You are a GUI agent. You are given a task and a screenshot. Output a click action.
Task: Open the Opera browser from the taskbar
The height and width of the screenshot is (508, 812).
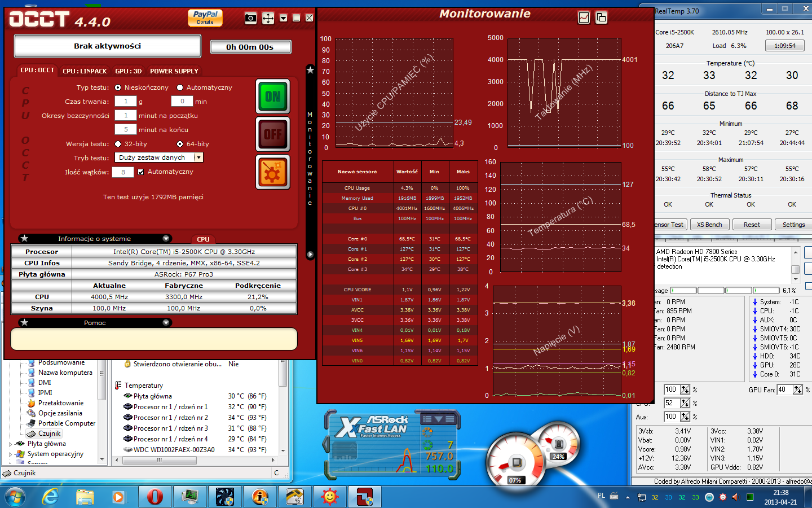[155, 497]
